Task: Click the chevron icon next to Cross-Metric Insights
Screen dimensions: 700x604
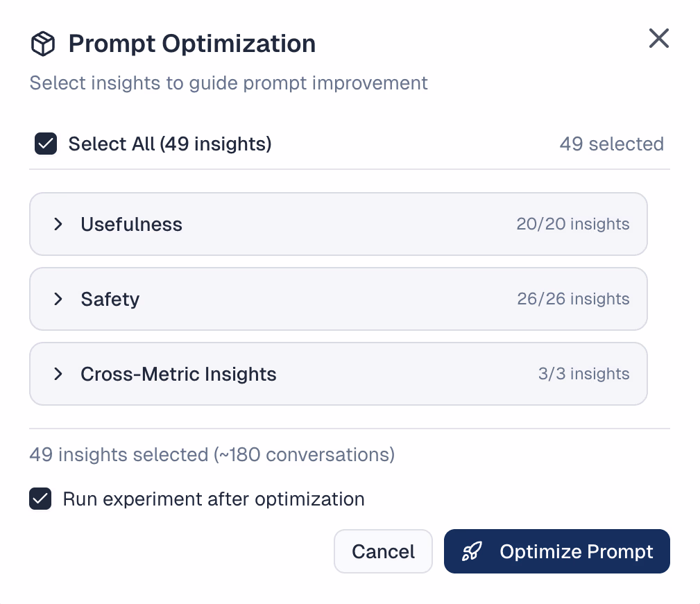Action: [x=58, y=374]
